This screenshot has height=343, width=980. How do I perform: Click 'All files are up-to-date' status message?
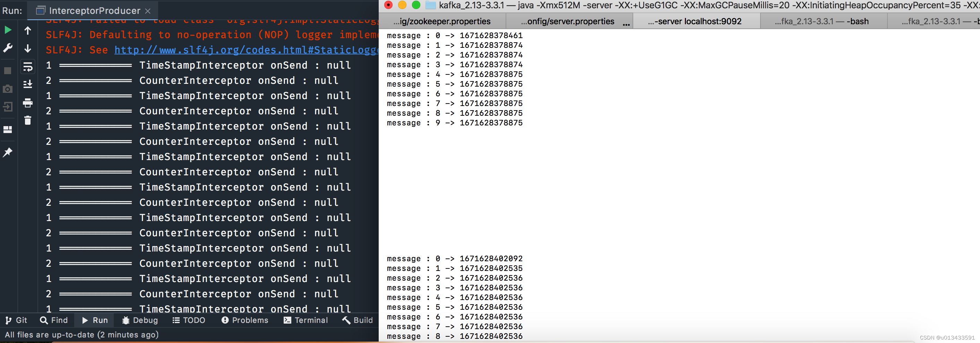(81, 335)
